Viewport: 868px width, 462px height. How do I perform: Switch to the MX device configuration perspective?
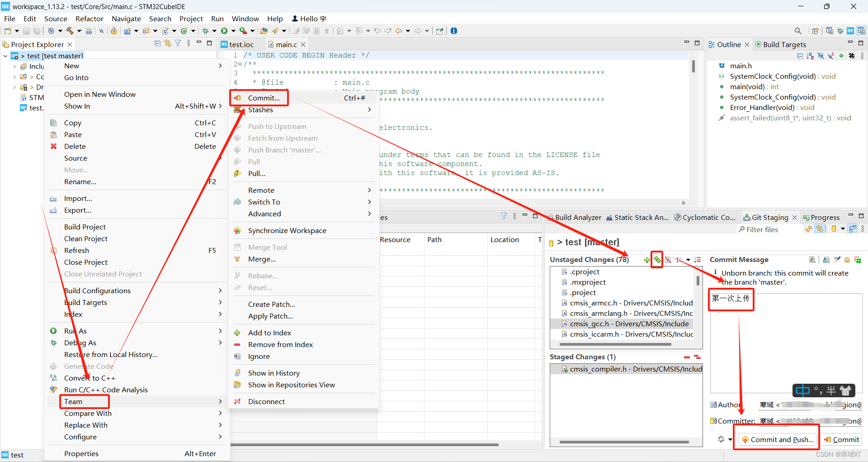pyautogui.click(x=850, y=31)
